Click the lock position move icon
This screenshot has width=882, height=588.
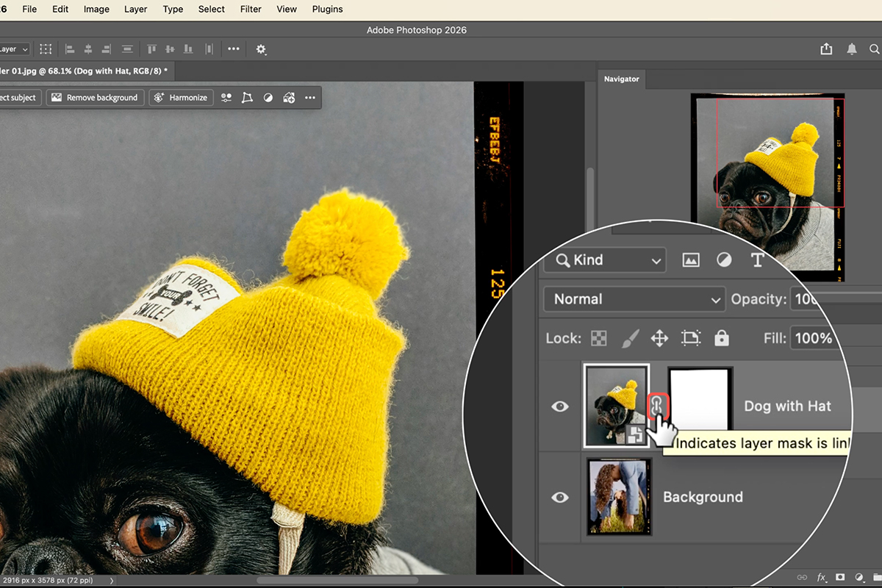[x=659, y=338]
